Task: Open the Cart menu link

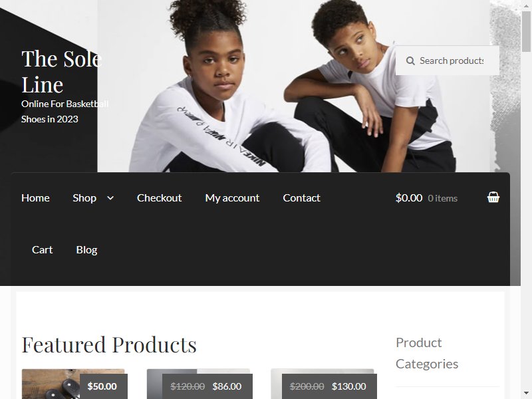Action: pyautogui.click(x=42, y=250)
